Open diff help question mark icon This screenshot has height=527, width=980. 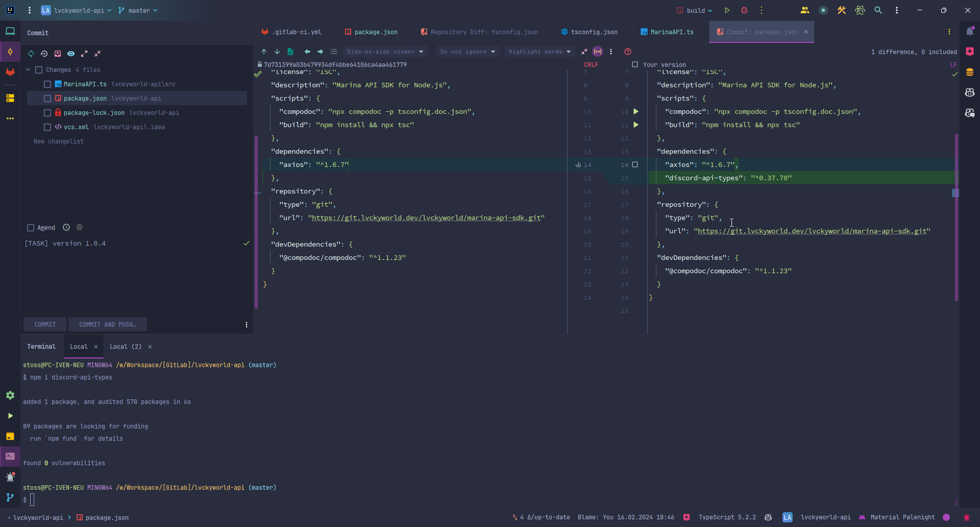pyautogui.click(x=628, y=52)
